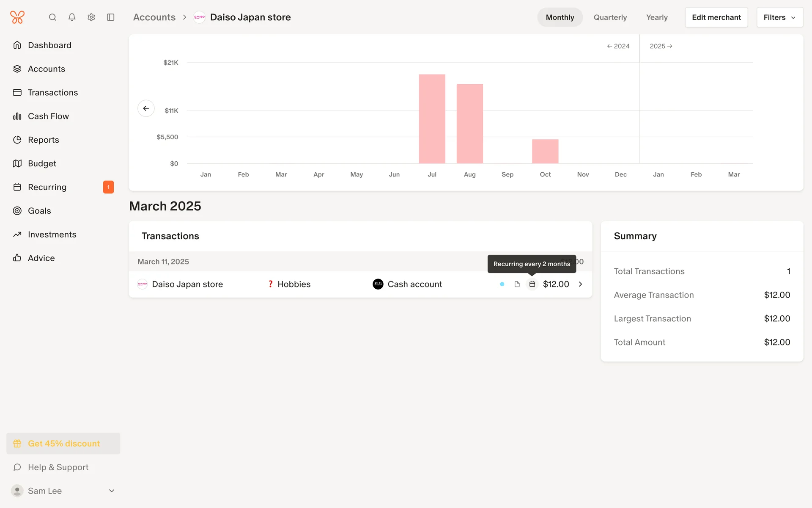Open the Filters dropdown
812x508 pixels.
coord(779,17)
